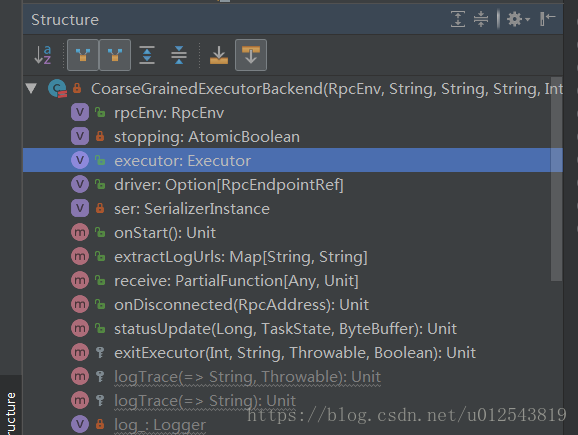Click the Structure panel title
The image size is (578, 435).
point(65,20)
